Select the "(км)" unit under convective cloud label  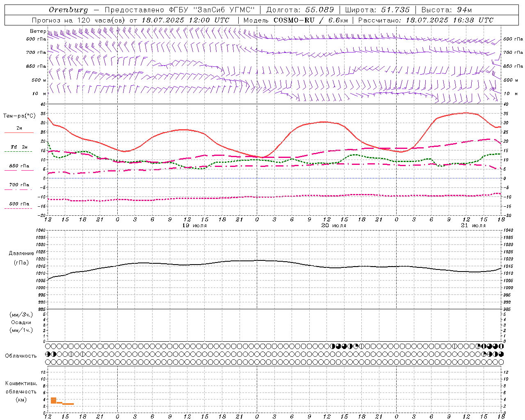coord(21,399)
